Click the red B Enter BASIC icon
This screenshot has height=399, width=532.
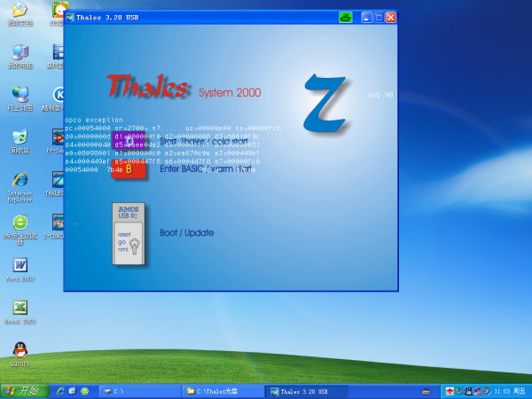pyautogui.click(x=129, y=168)
